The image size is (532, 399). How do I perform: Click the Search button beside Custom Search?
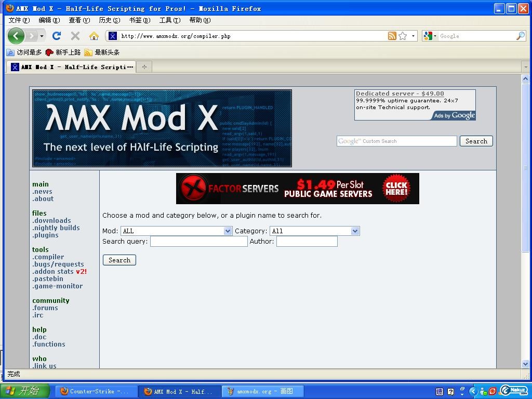[x=476, y=141]
